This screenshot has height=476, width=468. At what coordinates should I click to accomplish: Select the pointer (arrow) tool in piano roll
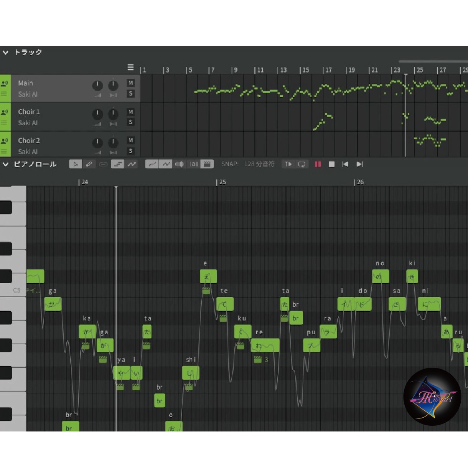(76, 164)
